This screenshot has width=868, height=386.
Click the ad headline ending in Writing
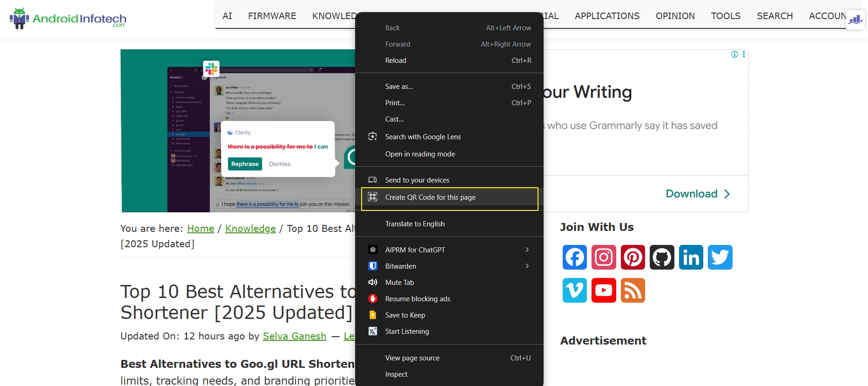click(587, 92)
